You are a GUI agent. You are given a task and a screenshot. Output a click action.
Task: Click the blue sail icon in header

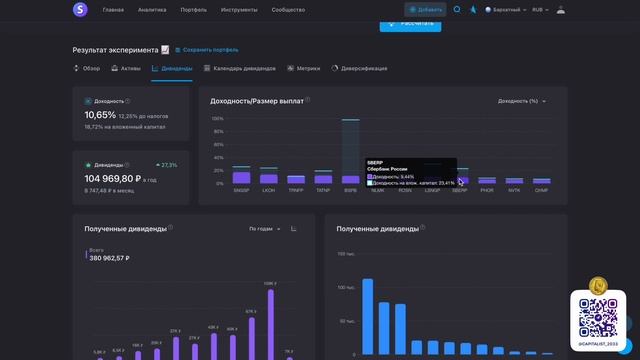point(473,9)
